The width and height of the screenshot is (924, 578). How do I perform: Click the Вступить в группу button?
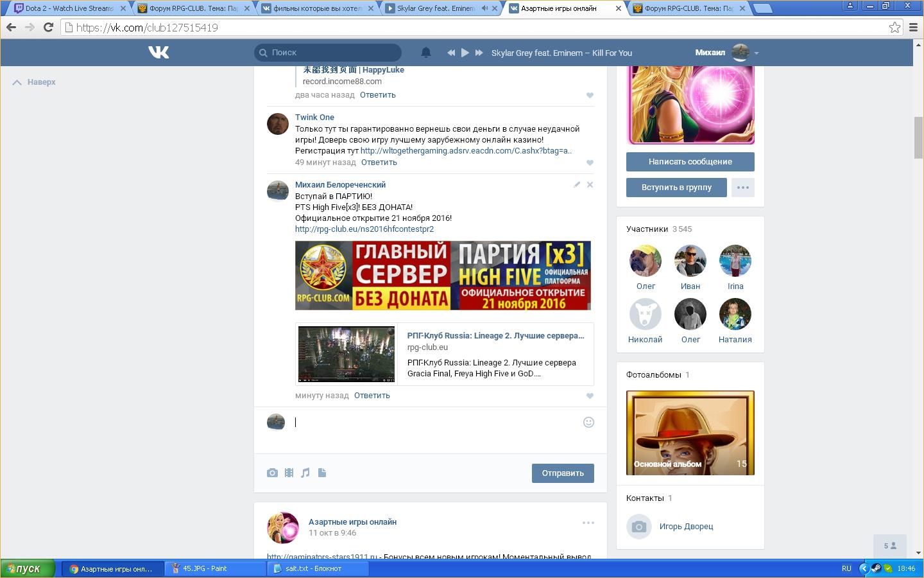676,188
